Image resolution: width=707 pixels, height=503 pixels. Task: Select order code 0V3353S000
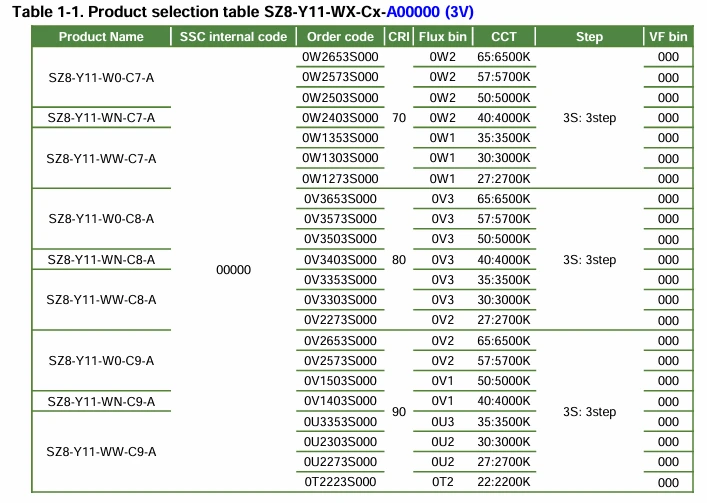point(340,279)
